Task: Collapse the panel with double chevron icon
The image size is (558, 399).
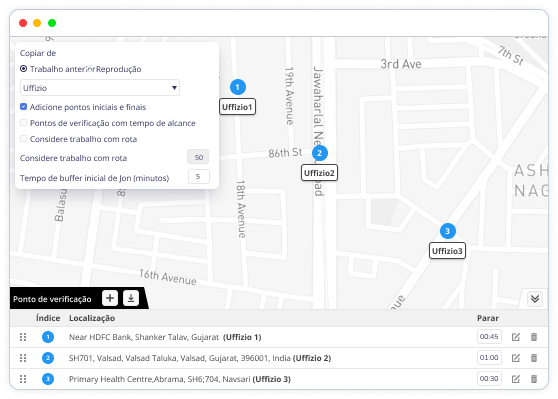Action: (535, 298)
